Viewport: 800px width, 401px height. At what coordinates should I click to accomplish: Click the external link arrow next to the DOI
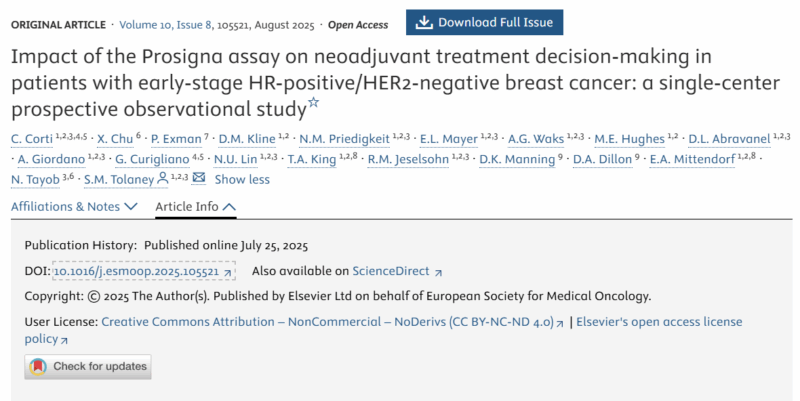click(228, 272)
